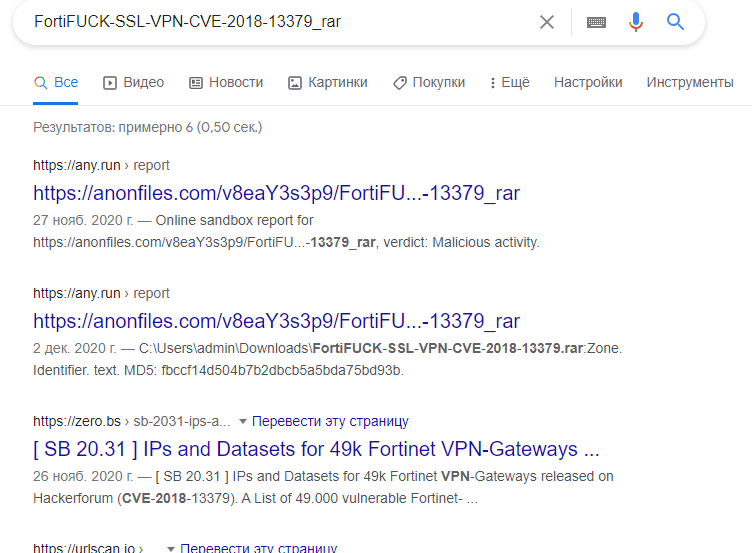The width and height of the screenshot is (752, 553).
Task: Open first anonfiles any.run report result
Action: click(276, 193)
